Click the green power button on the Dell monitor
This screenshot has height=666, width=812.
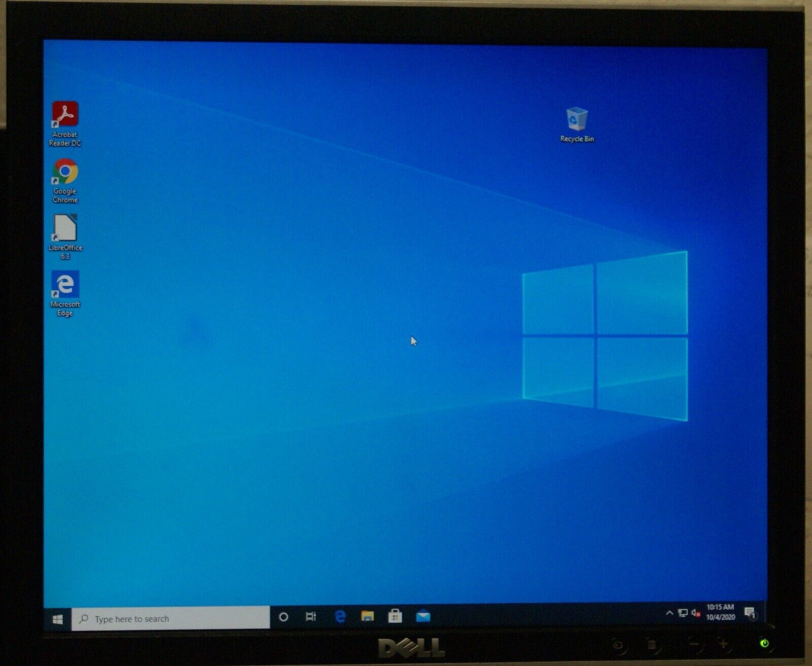click(x=764, y=644)
